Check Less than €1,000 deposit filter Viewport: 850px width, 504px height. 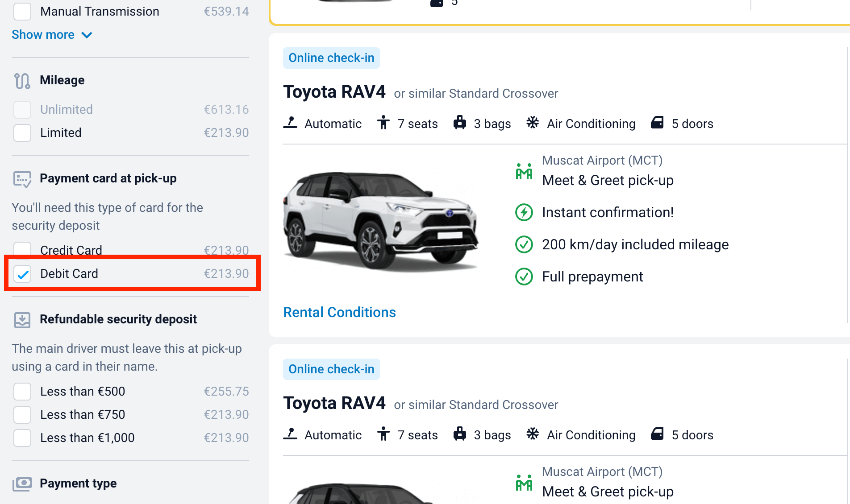click(22, 438)
